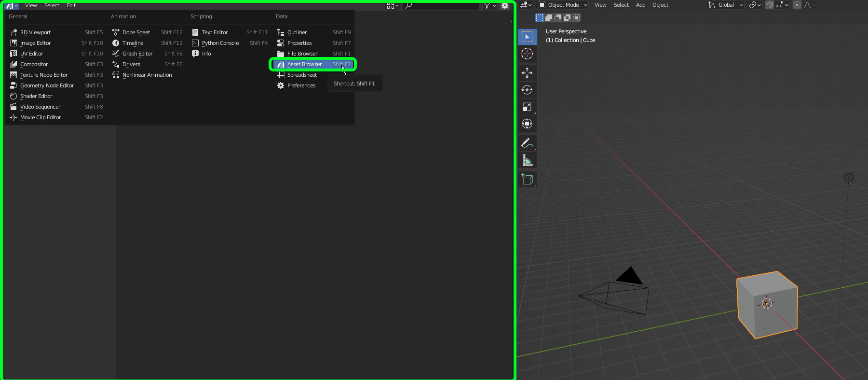868x380 pixels.
Task: Select the Add Cube tool
Action: 527,179
